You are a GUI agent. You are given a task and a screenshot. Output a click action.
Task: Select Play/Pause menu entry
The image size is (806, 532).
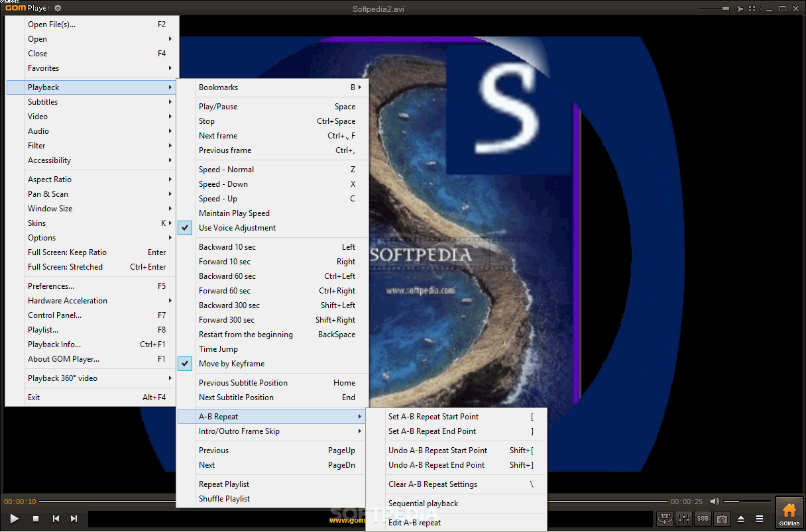[x=272, y=107]
